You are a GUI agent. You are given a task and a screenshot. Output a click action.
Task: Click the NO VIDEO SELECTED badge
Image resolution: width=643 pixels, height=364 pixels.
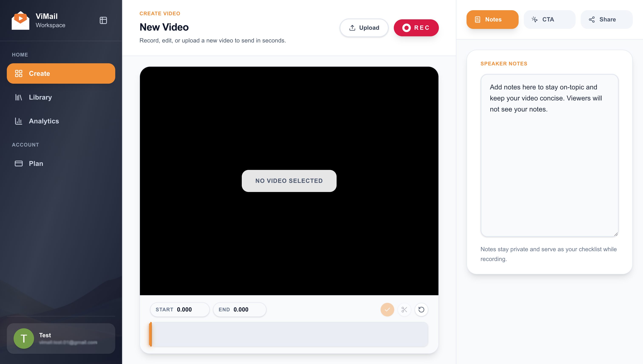point(289,181)
